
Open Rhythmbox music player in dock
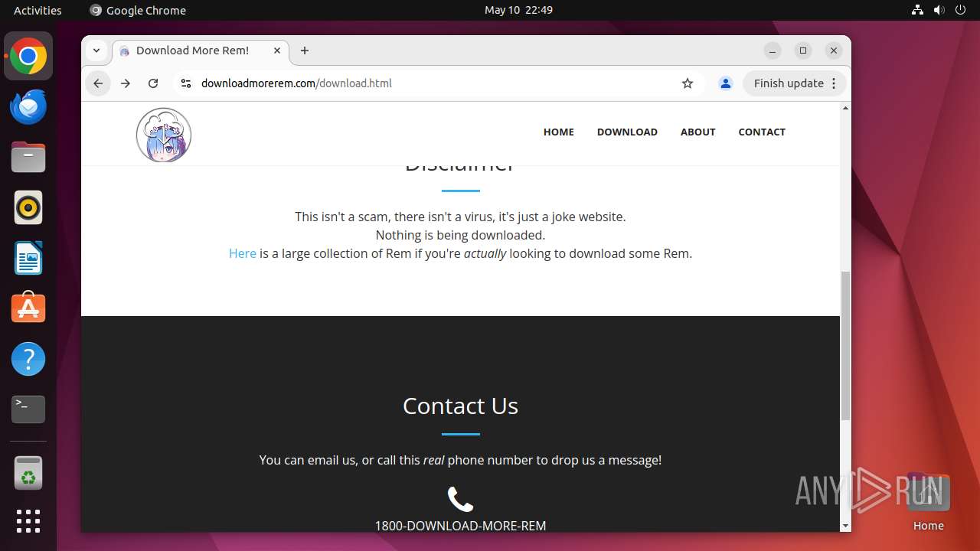(x=28, y=207)
